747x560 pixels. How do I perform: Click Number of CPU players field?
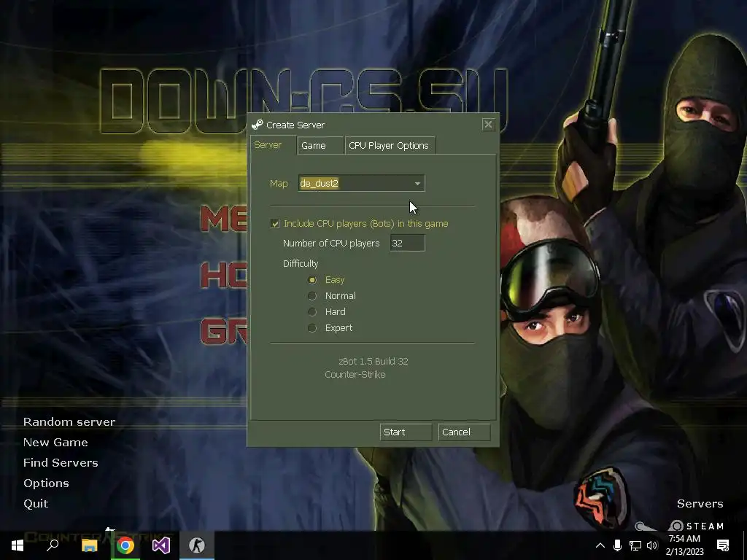coord(407,243)
